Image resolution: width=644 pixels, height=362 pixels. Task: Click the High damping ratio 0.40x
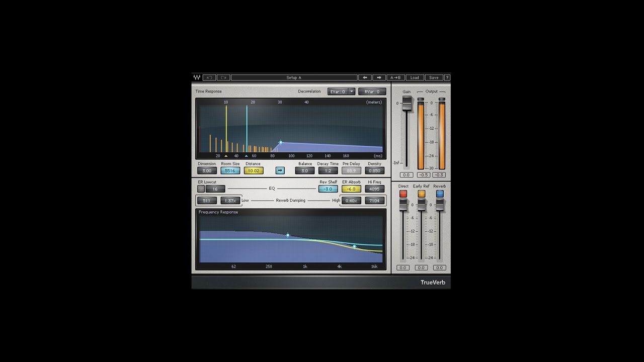tap(351, 201)
